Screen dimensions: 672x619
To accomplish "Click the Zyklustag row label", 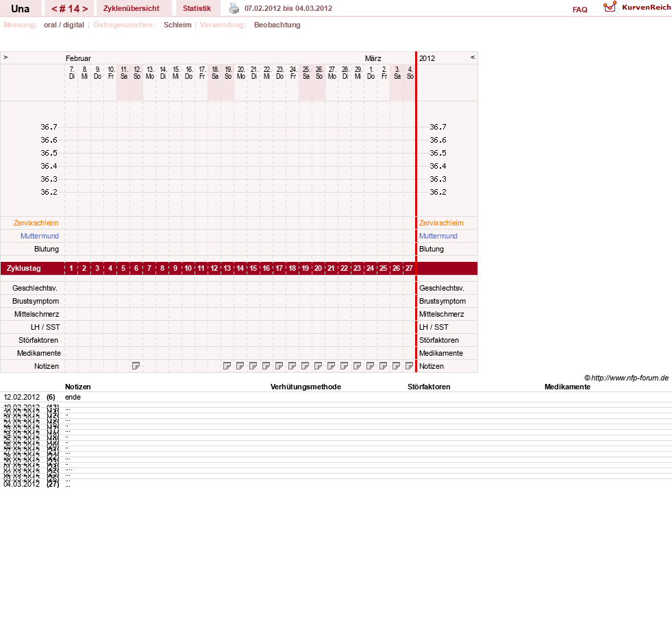I will pyautogui.click(x=23, y=268).
